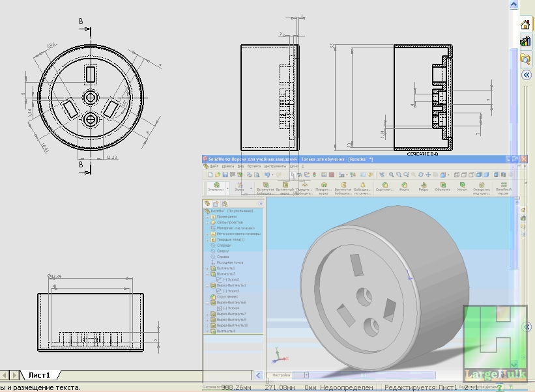Expand the Вырез-Вытянуть7 tree node
The image size is (535, 392).
pos(207,314)
